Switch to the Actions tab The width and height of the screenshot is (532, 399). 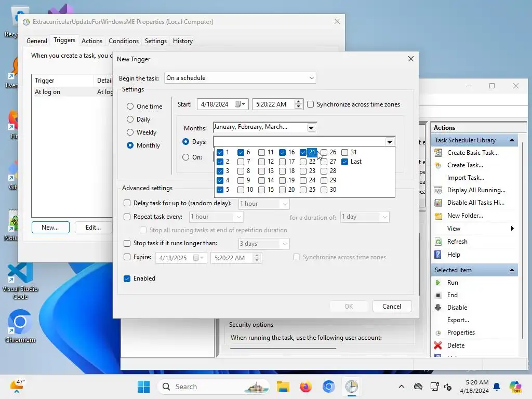91,41
